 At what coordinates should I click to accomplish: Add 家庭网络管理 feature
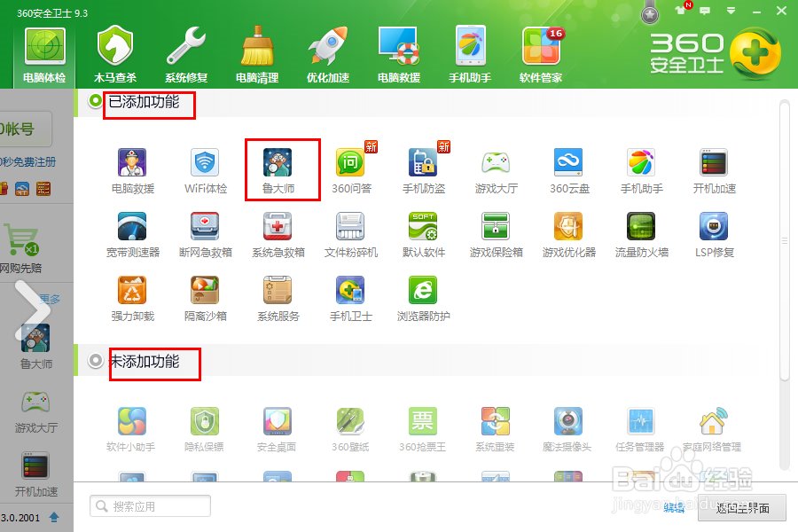click(712, 429)
